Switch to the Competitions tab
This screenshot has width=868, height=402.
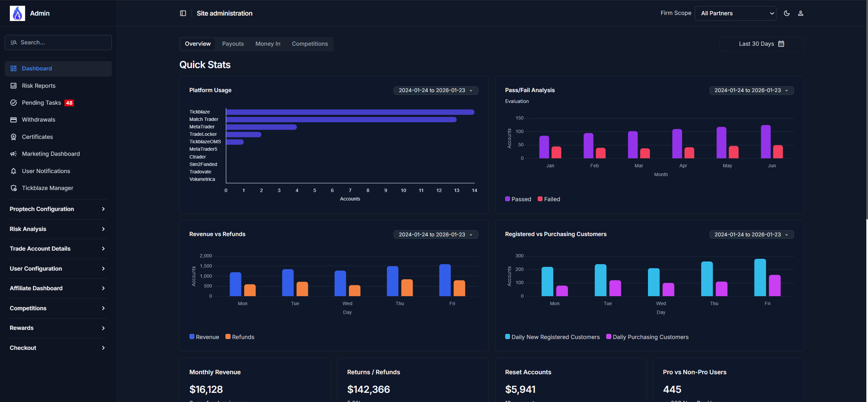tap(310, 44)
